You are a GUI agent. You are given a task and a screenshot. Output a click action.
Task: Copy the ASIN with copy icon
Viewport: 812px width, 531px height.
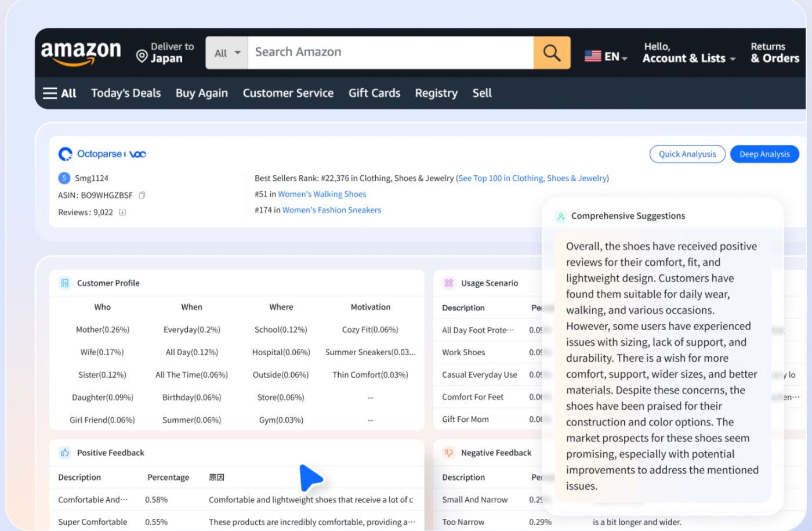142,196
